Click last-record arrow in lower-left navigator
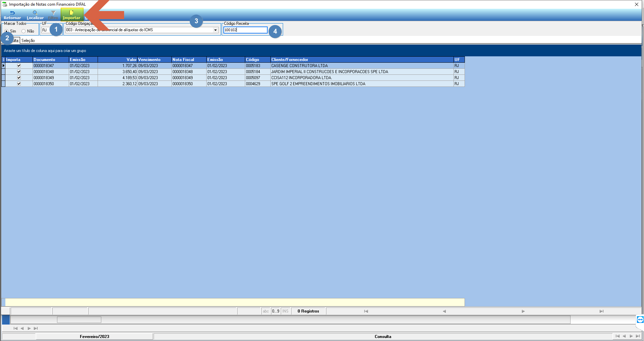 coord(36,328)
